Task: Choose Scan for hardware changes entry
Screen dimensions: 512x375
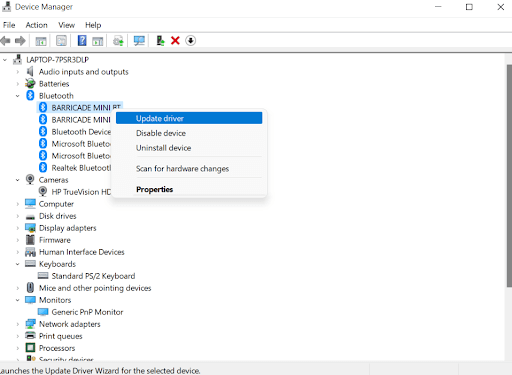Action: click(x=189, y=169)
